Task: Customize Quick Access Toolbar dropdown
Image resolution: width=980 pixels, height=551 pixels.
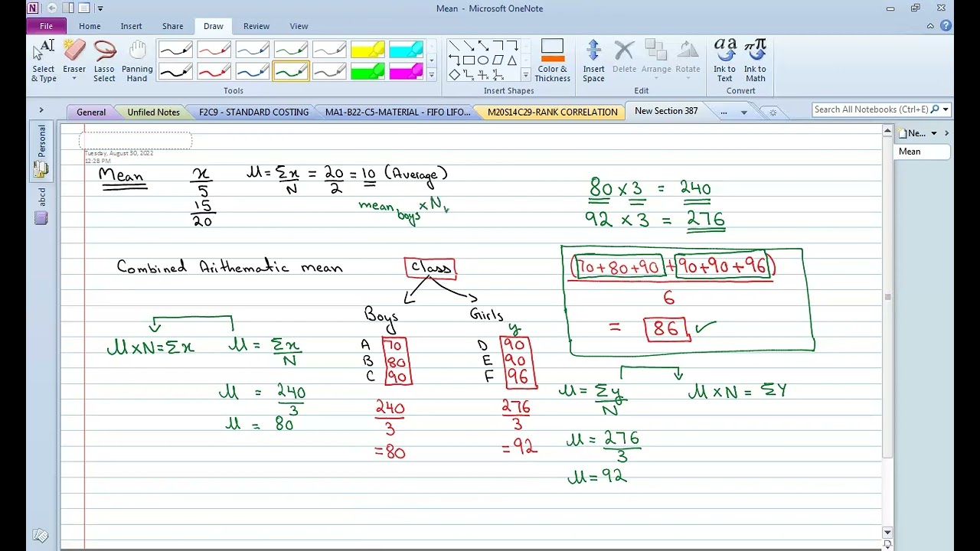Action: pos(100,8)
